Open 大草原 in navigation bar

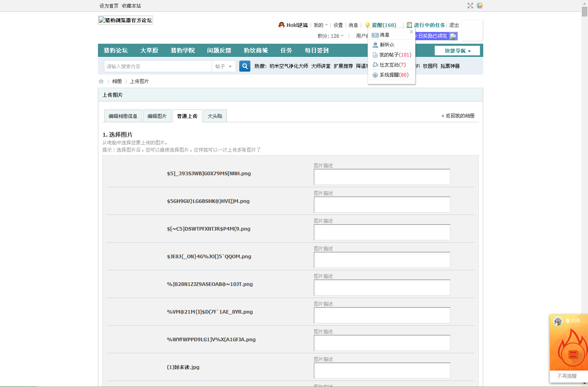tap(149, 50)
